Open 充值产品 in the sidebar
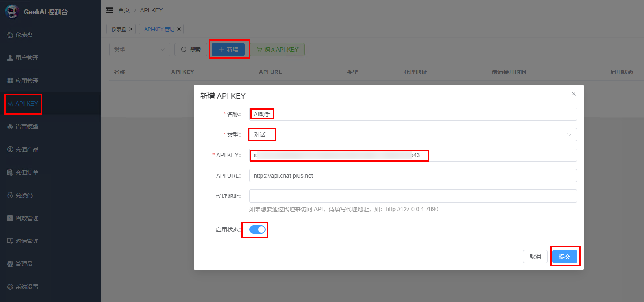 click(50, 149)
